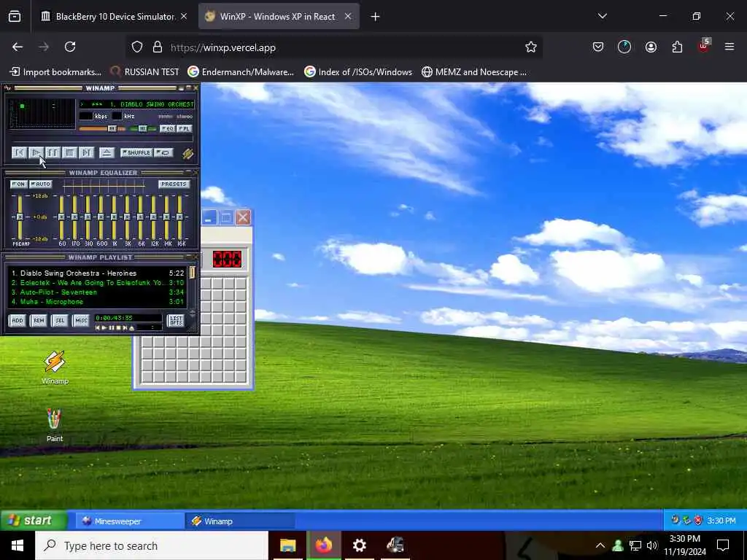This screenshot has height=560, width=747.
Task: Open the extensions puzzle icon
Action: (x=677, y=47)
